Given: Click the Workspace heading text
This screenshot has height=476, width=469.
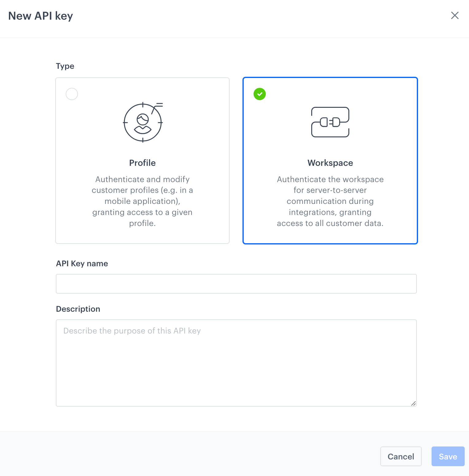Looking at the screenshot, I should 330,163.
